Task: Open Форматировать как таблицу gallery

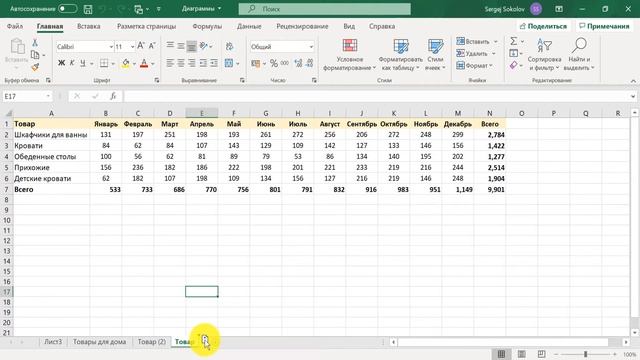Action: 401,55
